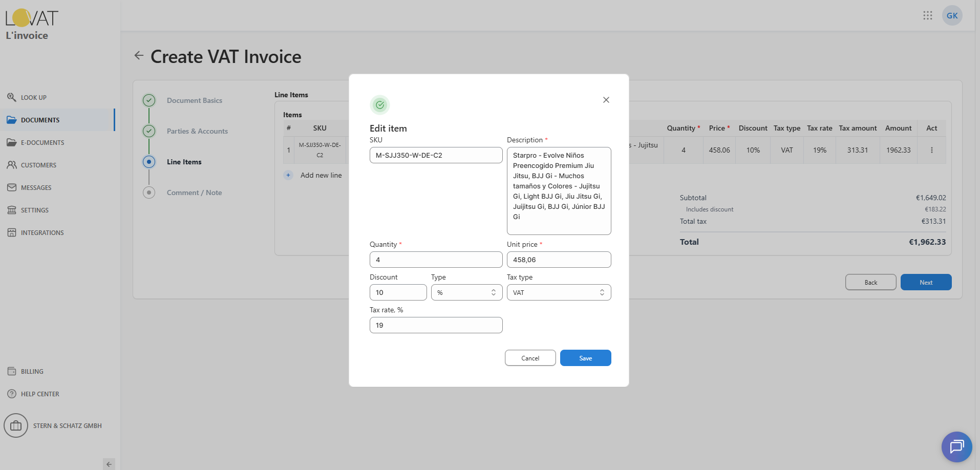Viewport: 980px width, 470px height.
Task: Cancel editing the item
Action: pyautogui.click(x=530, y=358)
